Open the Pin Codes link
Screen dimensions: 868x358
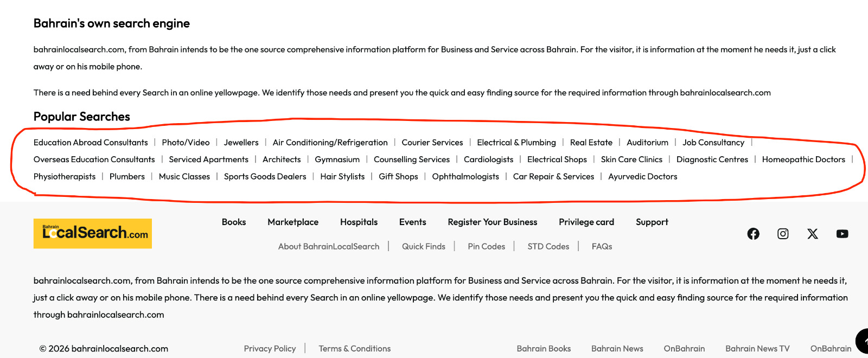(x=487, y=246)
